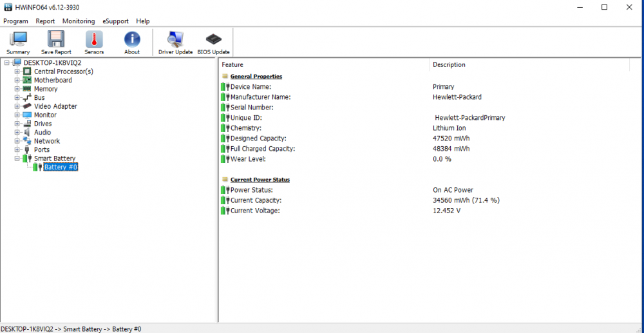Viewport: 644px width, 333px height.
Task: Expand the Motherboard tree node
Action: 17,81
